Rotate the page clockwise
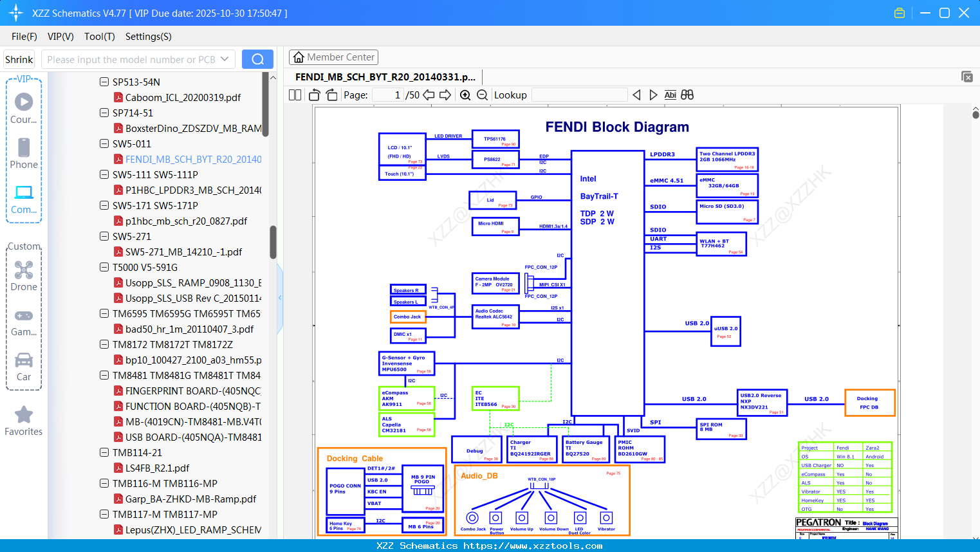Image resolution: width=980 pixels, height=552 pixels. pos(331,95)
